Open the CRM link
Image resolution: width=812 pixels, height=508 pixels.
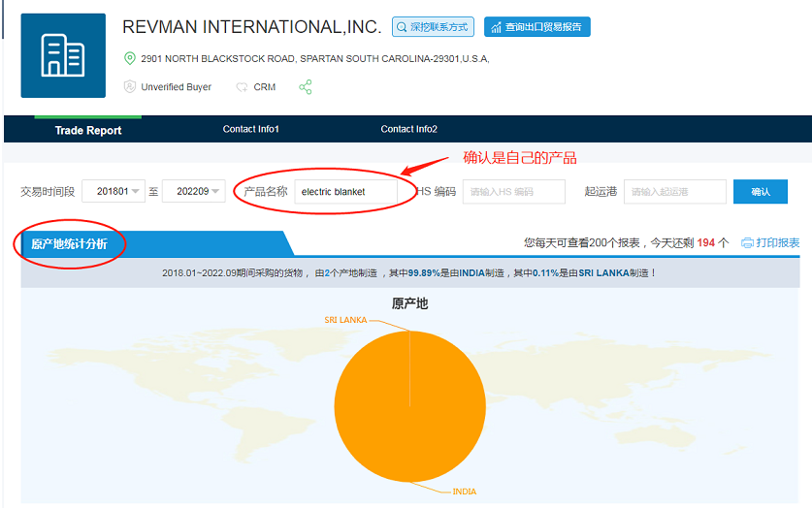(265, 87)
